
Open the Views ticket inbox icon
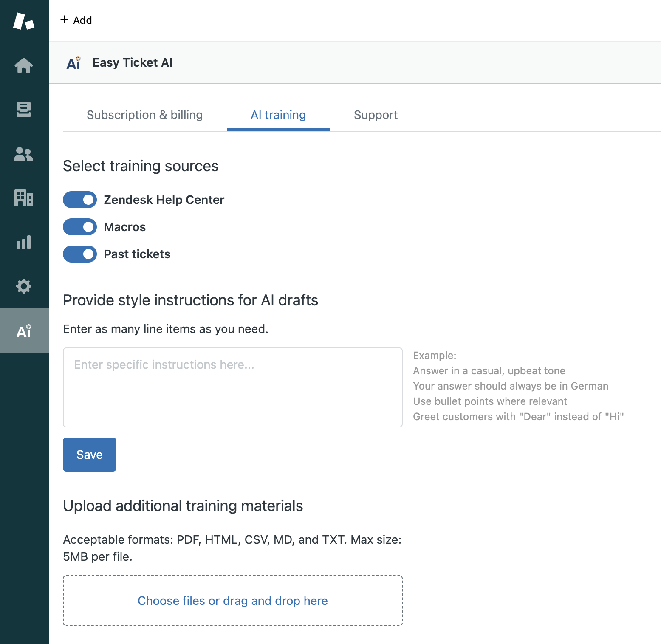tap(24, 110)
